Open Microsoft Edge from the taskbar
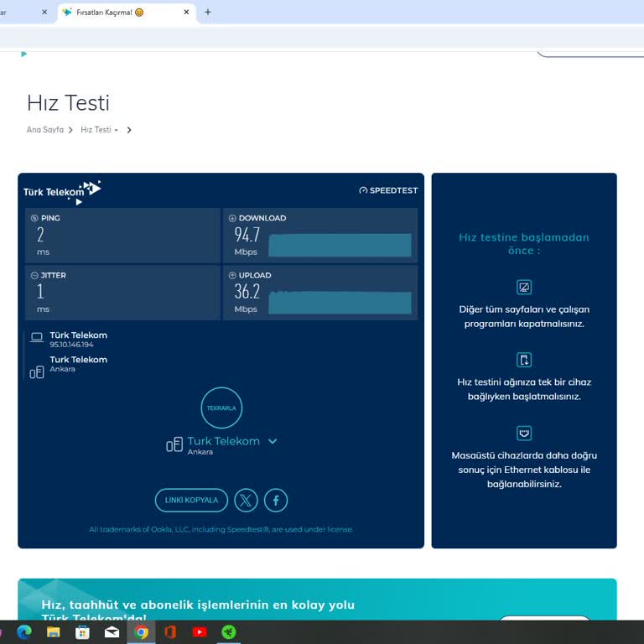Viewport: 644px width, 644px height. [23, 632]
